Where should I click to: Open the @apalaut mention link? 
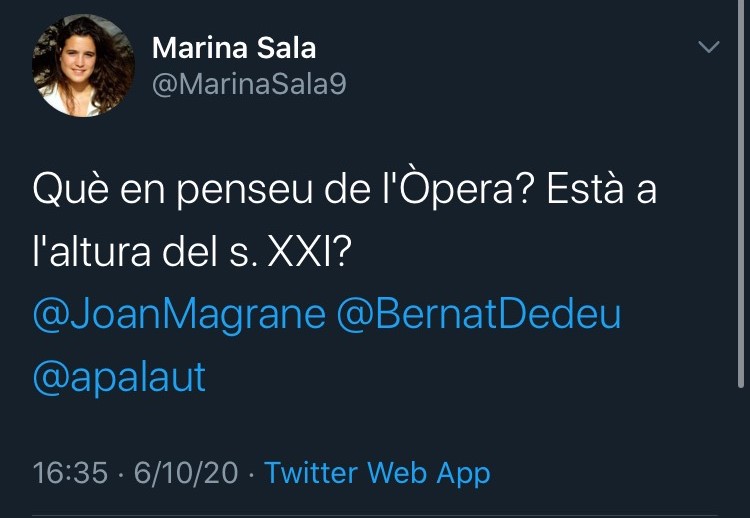pyautogui.click(x=119, y=376)
